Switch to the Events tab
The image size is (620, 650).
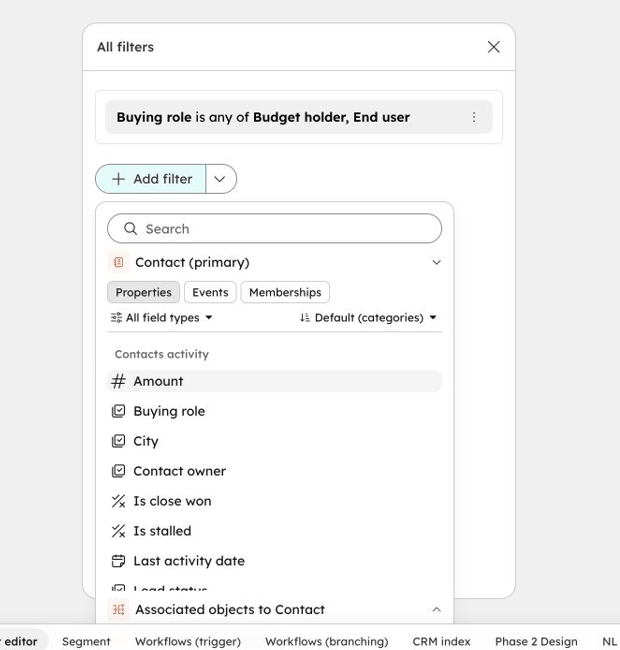pos(210,292)
